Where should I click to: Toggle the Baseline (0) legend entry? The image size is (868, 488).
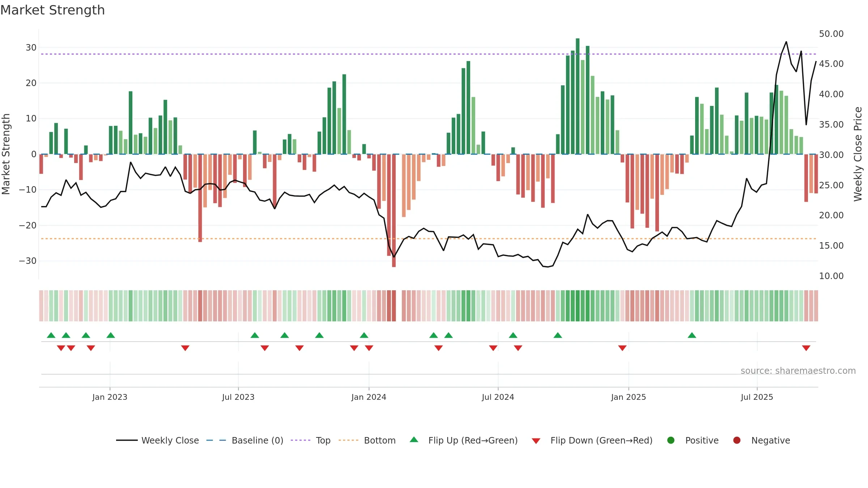[x=244, y=440]
